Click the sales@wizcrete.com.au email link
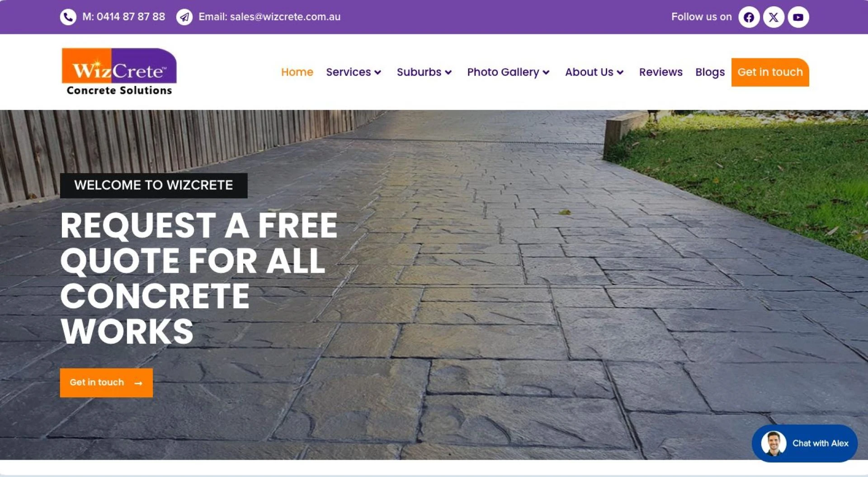Screen dimensions: 868x477 (x=285, y=17)
